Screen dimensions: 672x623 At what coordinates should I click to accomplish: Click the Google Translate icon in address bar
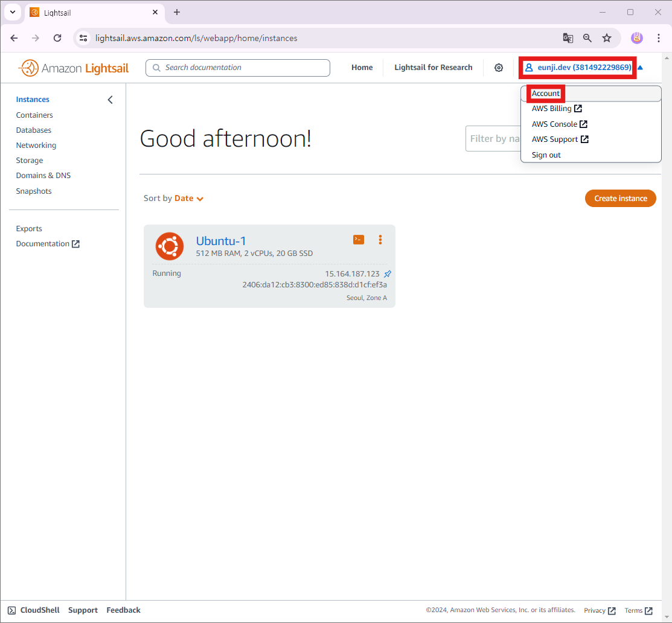(568, 38)
